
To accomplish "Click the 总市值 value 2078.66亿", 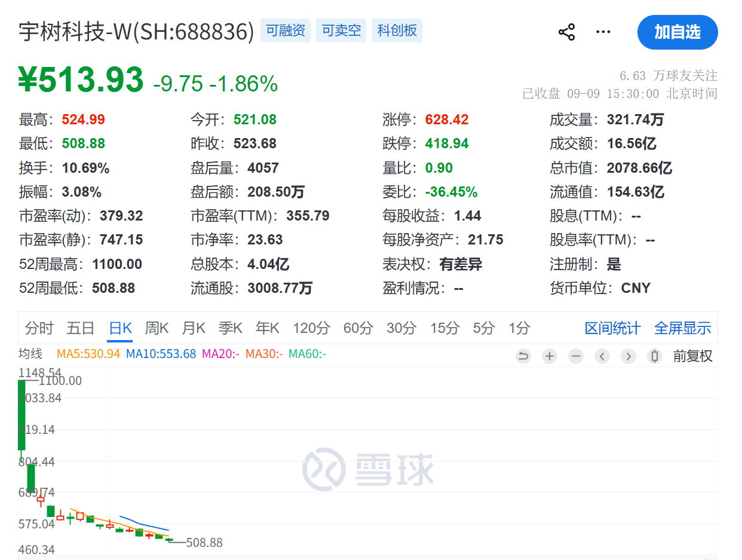I will pos(639,168).
